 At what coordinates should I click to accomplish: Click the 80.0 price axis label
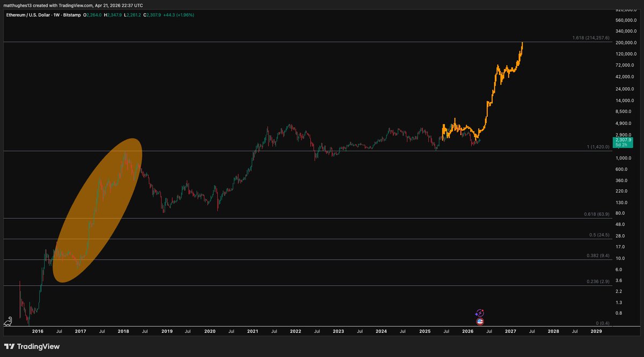pyautogui.click(x=620, y=213)
